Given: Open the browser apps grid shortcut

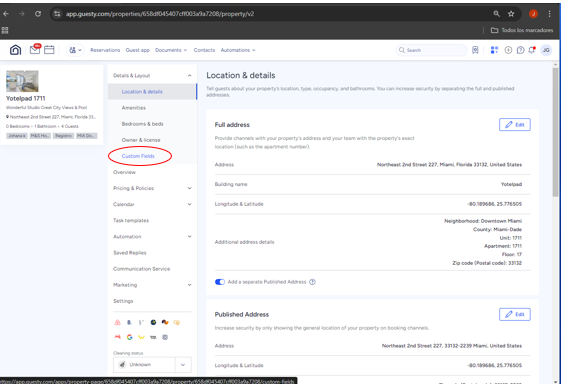Looking at the screenshot, I should [5, 30].
